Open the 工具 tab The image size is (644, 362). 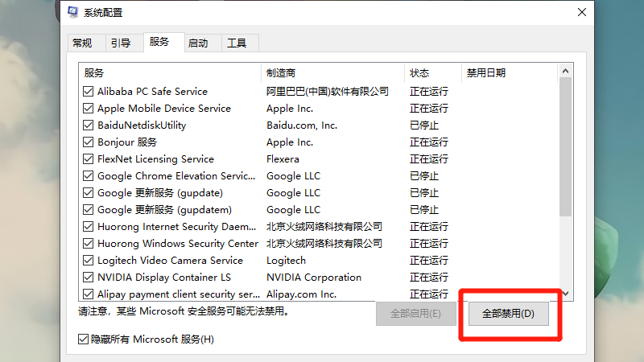pyautogui.click(x=237, y=43)
